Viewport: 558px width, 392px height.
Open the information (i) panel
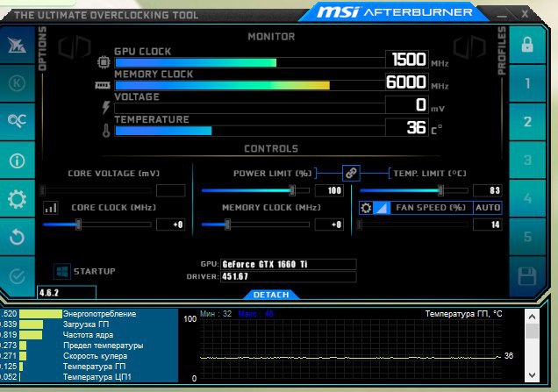click(17, 160)
